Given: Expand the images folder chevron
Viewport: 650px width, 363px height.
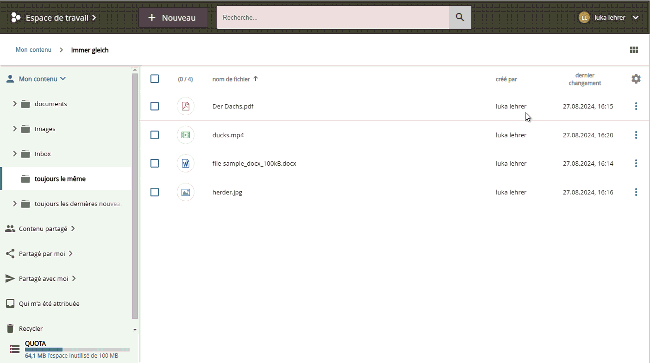Looking at the screenshot, I should [x=15, y=129].
